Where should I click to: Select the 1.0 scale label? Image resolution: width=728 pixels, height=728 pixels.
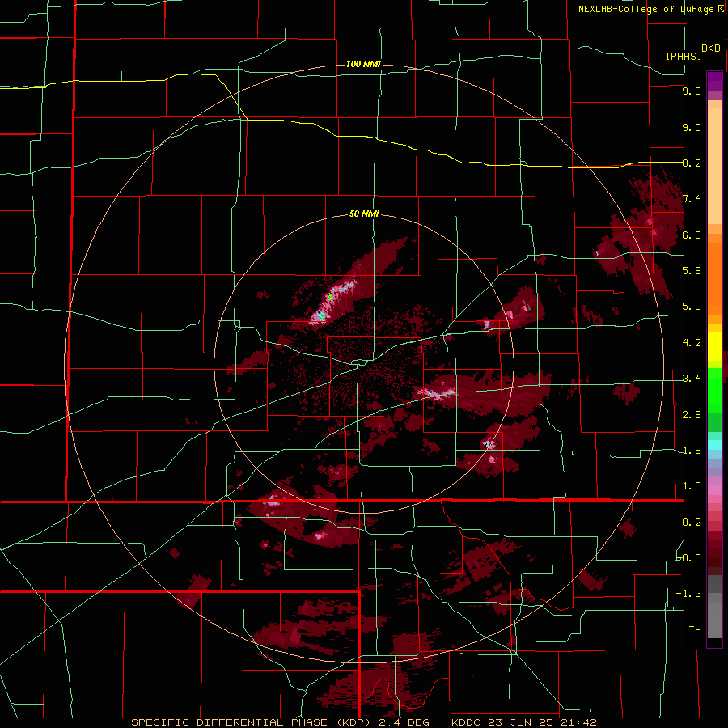692,486
